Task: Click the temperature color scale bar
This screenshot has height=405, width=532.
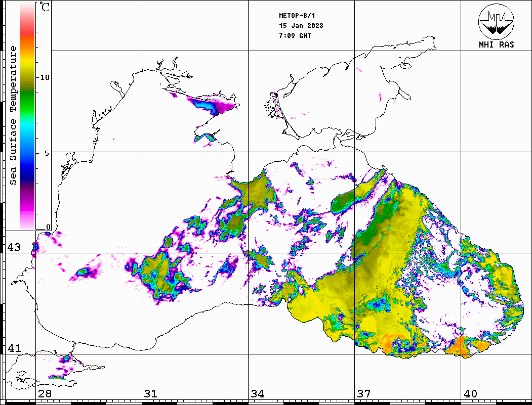Action: tap(27, 116)
